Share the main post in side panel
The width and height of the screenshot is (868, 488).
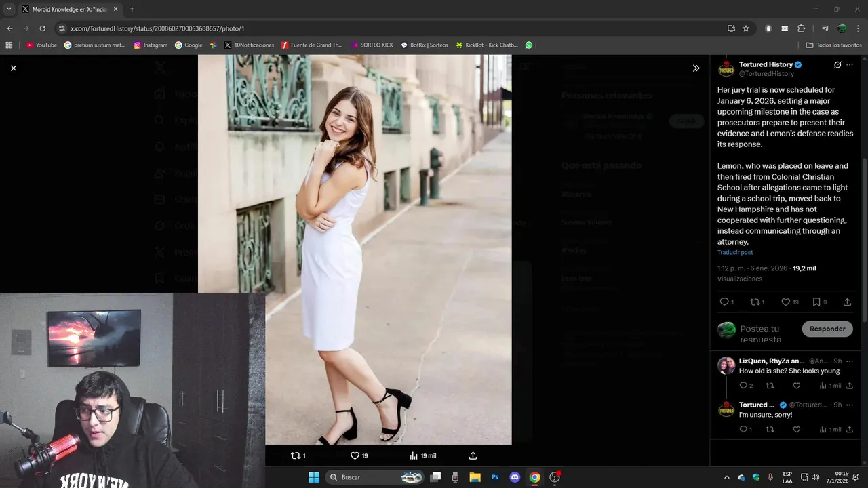(847, 302)
